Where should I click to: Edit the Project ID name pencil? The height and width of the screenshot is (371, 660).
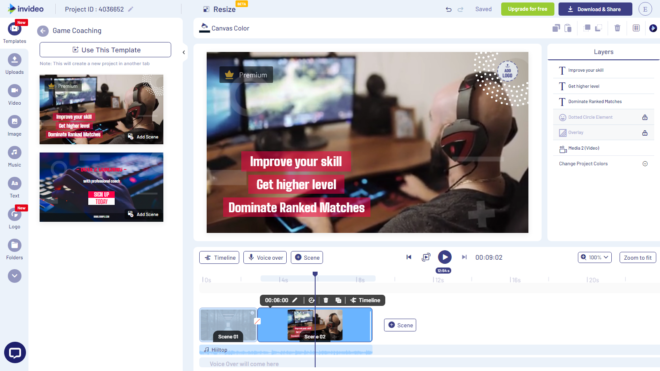pos(131,9)
